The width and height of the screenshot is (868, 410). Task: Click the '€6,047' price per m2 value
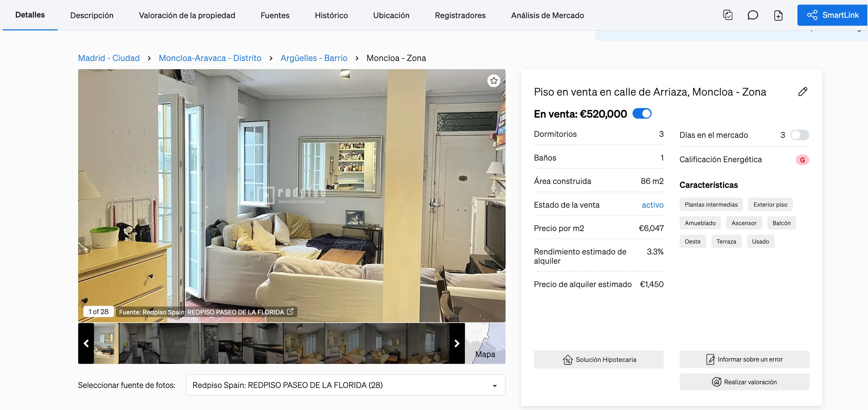tap(651, 228)
